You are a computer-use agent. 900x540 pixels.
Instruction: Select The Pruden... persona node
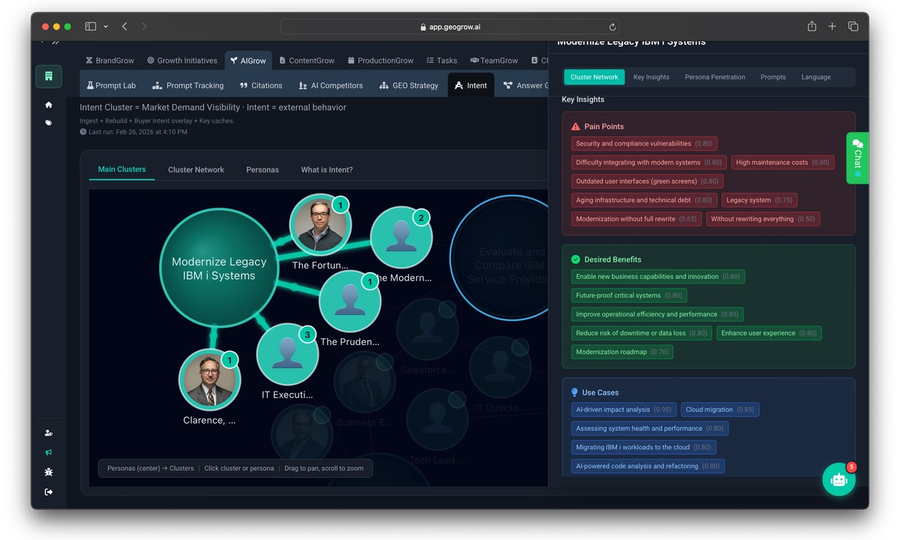[350, 301]
